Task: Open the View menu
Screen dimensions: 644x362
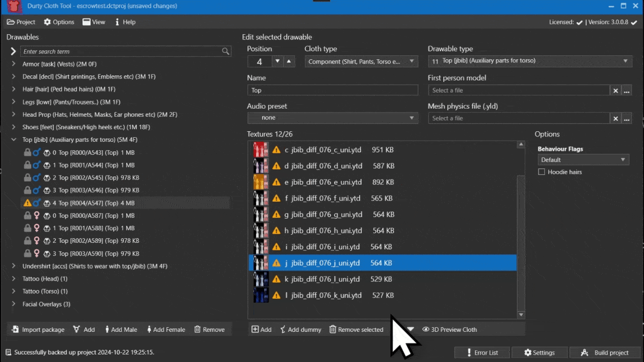Action: 94,22
